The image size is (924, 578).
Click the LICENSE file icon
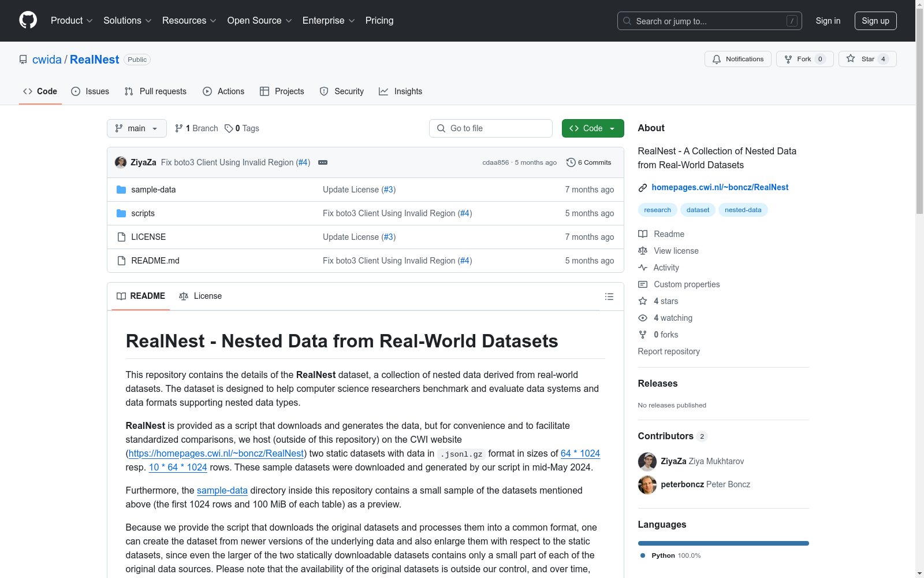pos(121,237)
